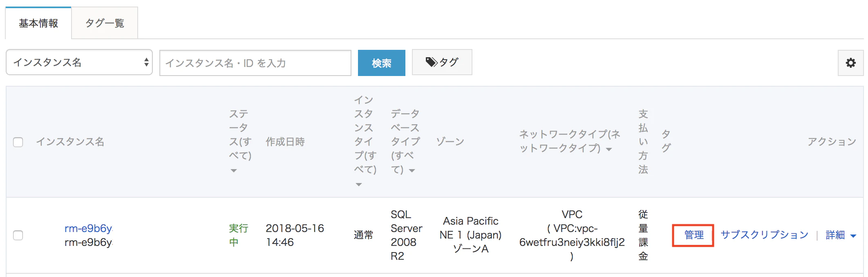The width and height of the screenshot is (868, 277).
Task: Click the 2018-05-16 14:46 creation date cell
Action: tap(295, 235)
